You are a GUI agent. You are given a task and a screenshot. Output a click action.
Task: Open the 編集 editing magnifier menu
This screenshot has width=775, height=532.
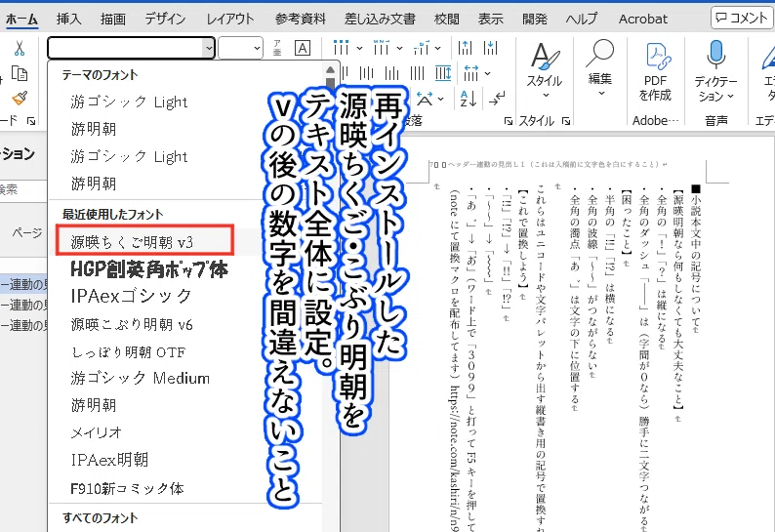[x=600, y=69]
